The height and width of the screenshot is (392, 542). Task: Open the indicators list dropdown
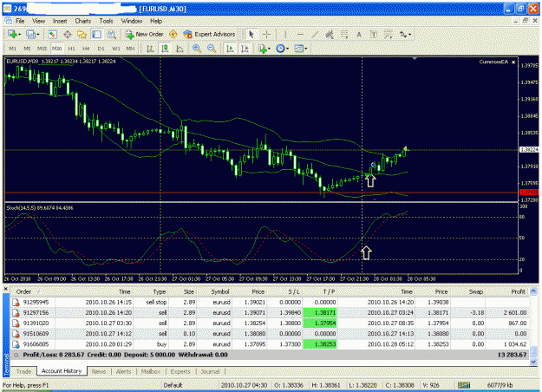click(x=264, y=49)
